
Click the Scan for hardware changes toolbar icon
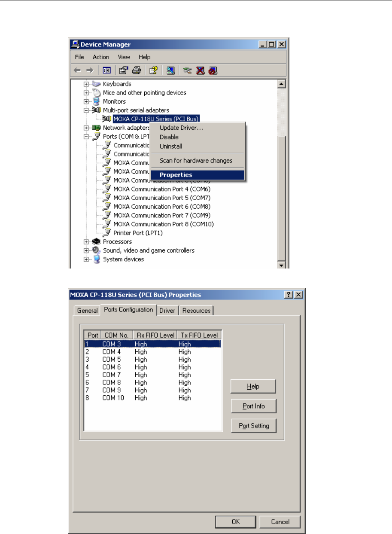[170, 70]
